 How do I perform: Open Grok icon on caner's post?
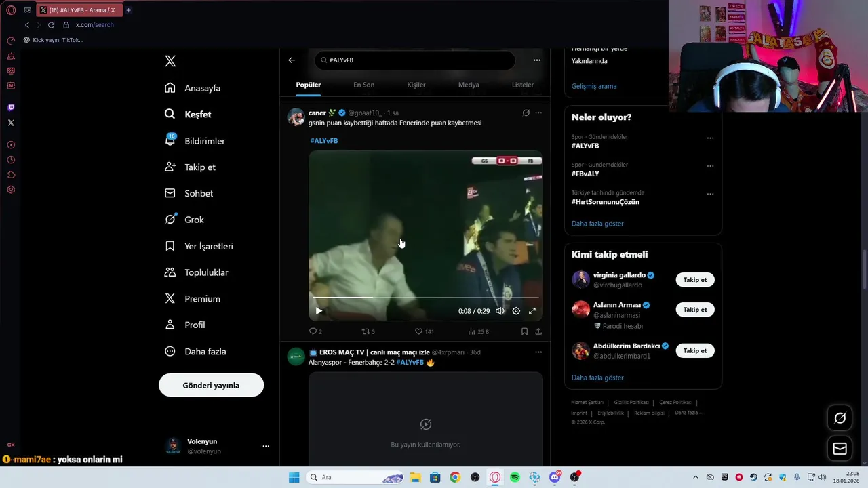[526, 113]
